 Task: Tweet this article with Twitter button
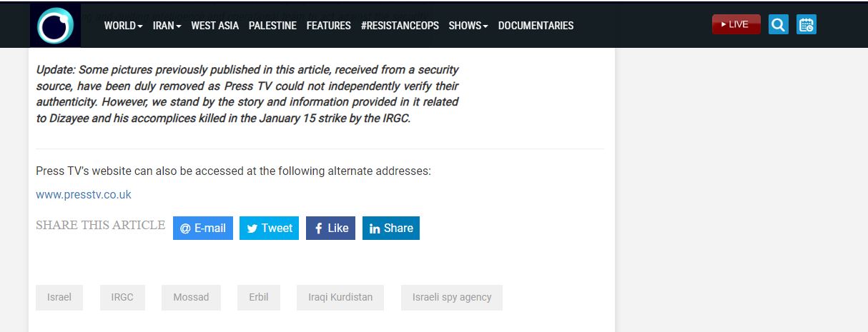coord(269,228)
